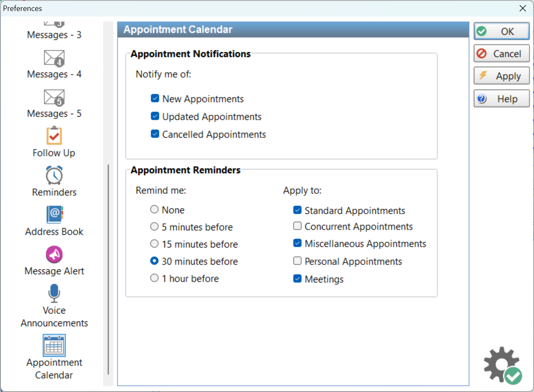The width and height of the screenshot is (534, 392).
Task: Click the Messages - 5 sidebar label
Action: (54, 113)
